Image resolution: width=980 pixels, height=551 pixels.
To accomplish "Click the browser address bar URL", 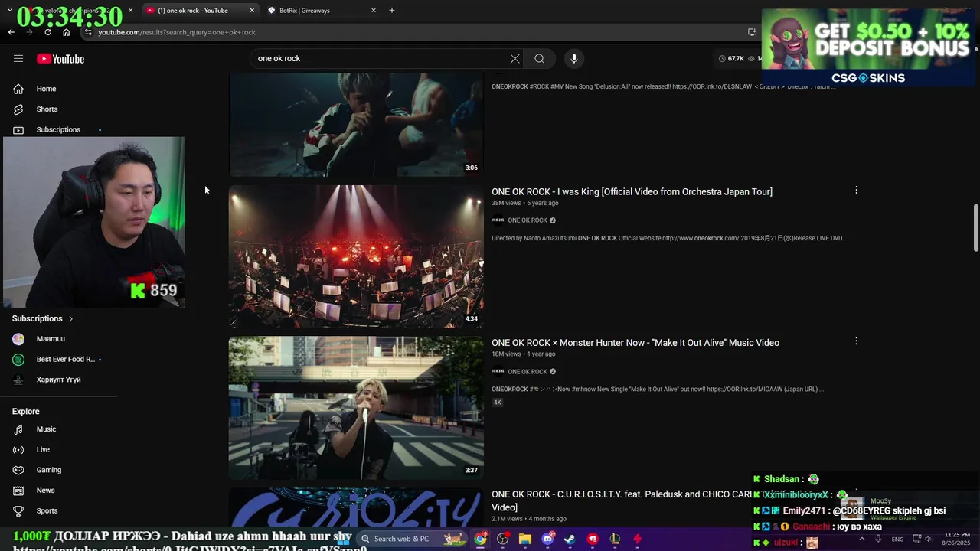I will (177, 32).
